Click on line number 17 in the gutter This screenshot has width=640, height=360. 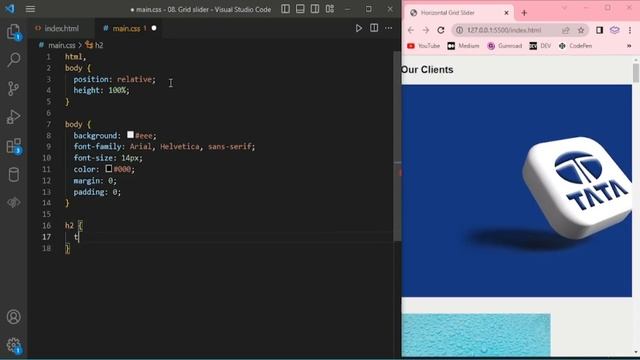coord(47,237)
